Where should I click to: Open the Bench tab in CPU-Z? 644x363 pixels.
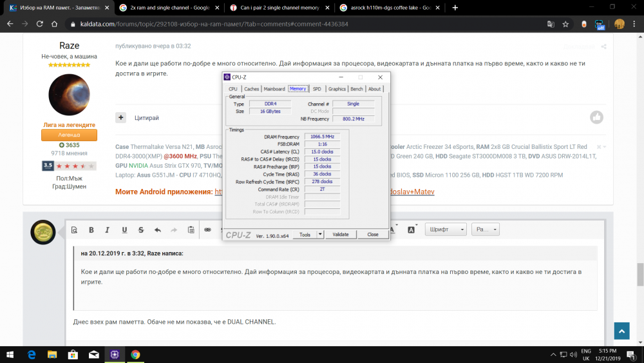point(357,89)
